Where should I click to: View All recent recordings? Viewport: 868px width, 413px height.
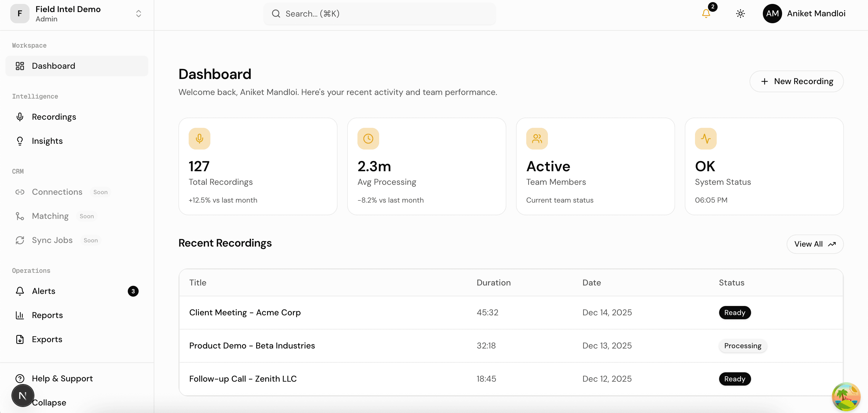[815, 244]
